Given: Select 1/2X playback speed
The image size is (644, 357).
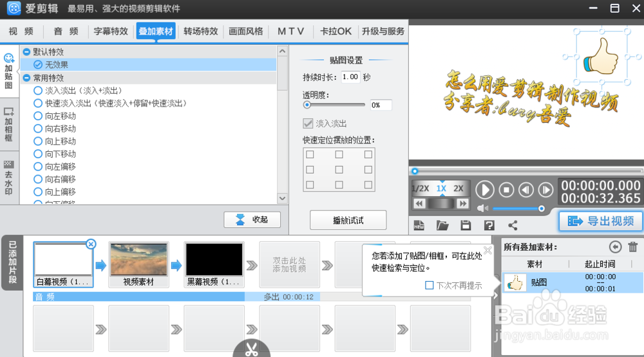Looking at the screenshot, I should pos(421,188).
